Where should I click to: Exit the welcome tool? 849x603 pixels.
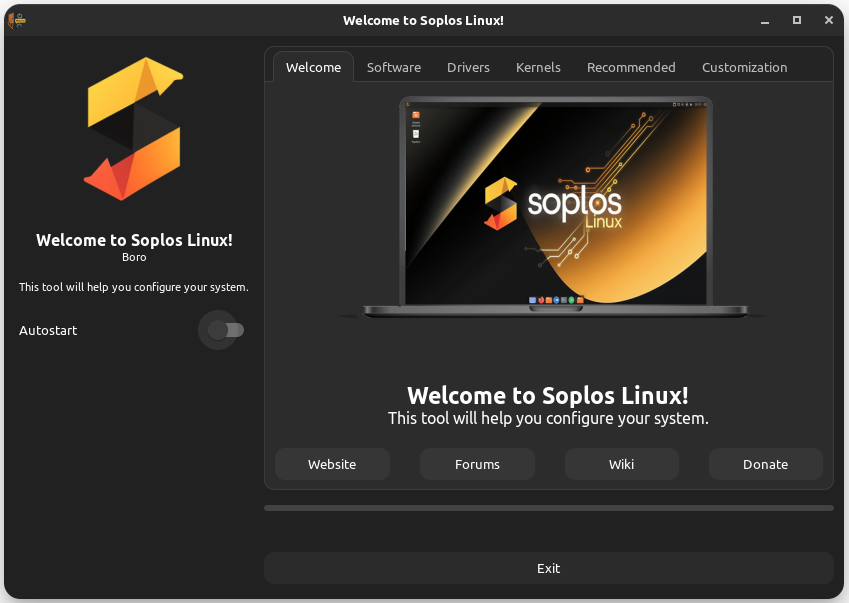(548, 568)
